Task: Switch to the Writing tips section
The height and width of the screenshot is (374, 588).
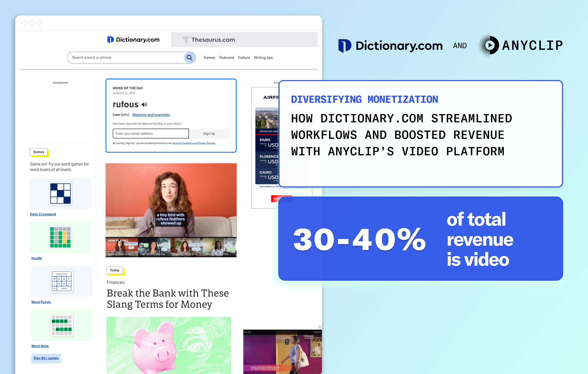Action: [263, 58]
